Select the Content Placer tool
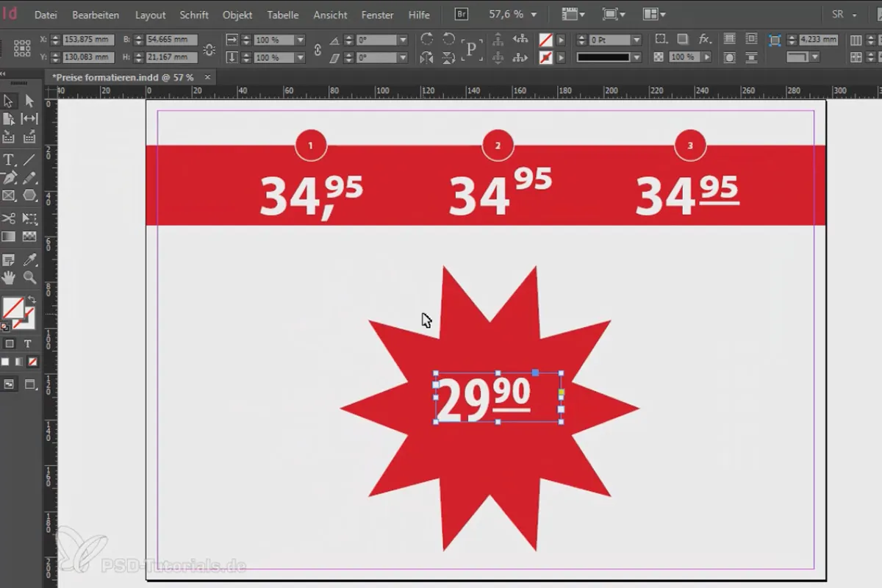Screen dimensions: 882x588 click(x=29, y=137)
